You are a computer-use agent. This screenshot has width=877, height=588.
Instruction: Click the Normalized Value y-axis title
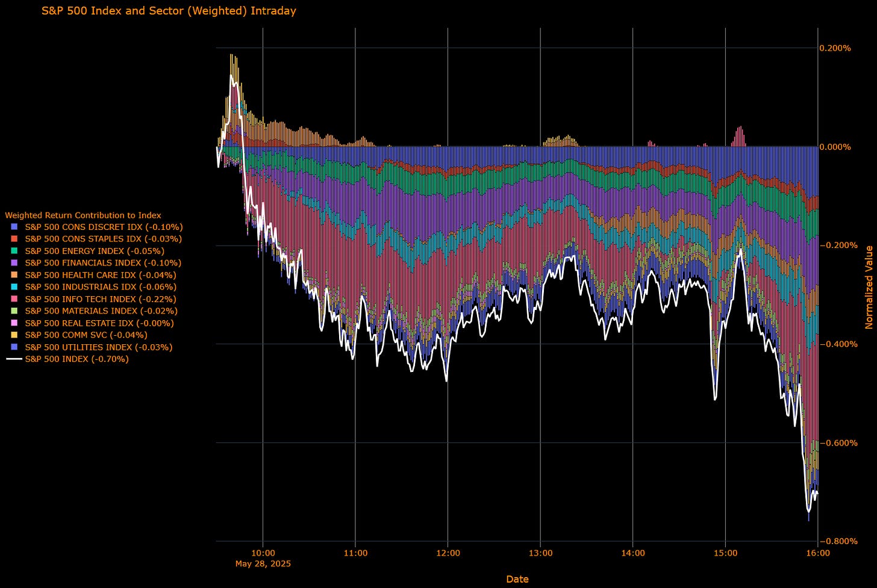point(869,287)
